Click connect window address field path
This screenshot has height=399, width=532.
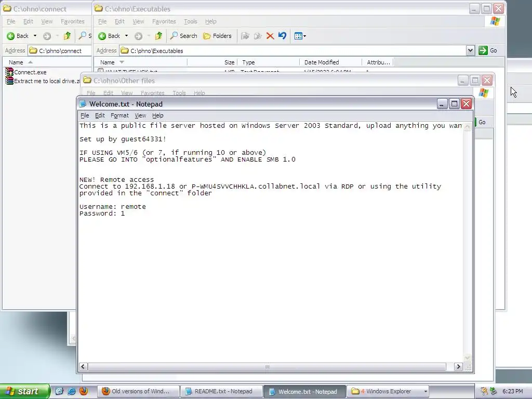click(60, 51)
